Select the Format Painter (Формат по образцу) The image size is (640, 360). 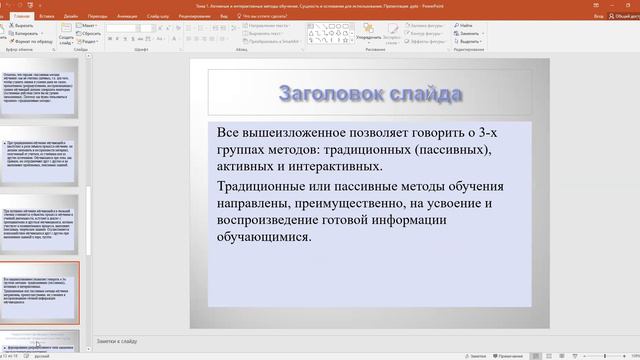[x=31, y=41]
